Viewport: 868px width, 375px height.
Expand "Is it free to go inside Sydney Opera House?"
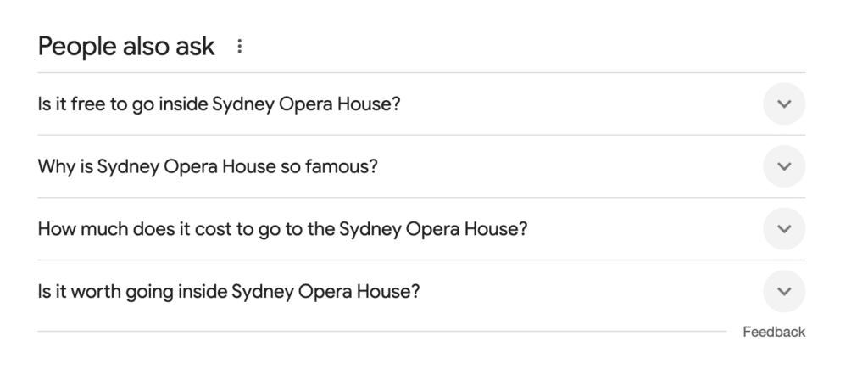coord(421,104)
